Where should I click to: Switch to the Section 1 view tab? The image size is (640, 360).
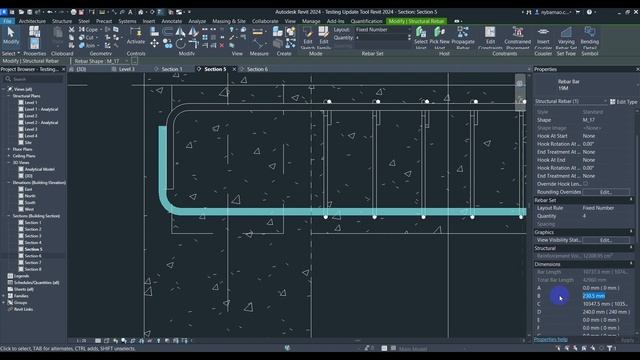(172, 69)
